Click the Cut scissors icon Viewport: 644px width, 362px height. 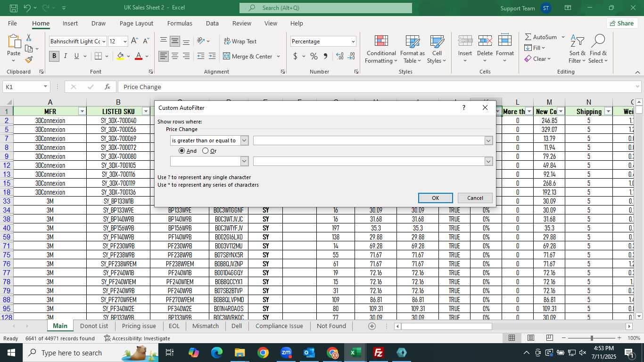[x=29, y=37]
